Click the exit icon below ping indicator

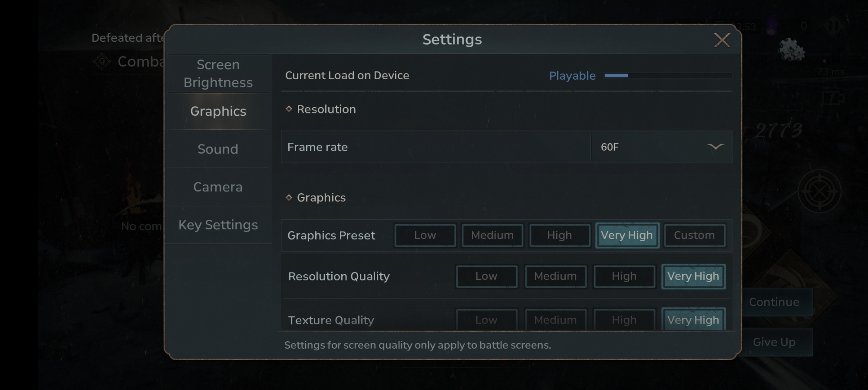pos(833,98)
